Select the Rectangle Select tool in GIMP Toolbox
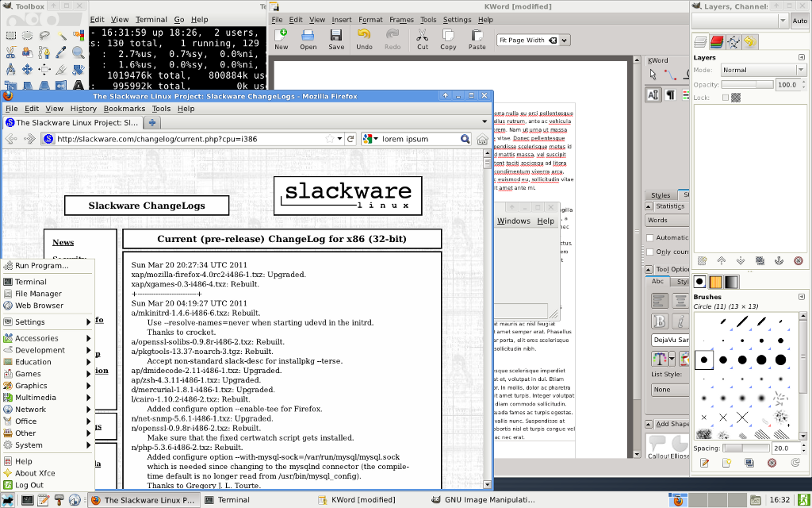Image resolution: width=812 pixels, height=508 pixels. pyautogui.click(x=10, y=35)
